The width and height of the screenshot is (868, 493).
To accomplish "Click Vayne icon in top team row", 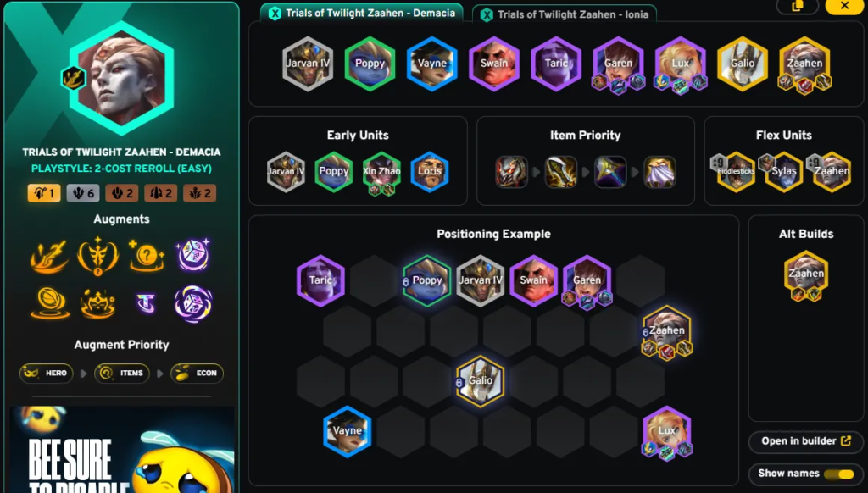I will (x=431, y=64).
